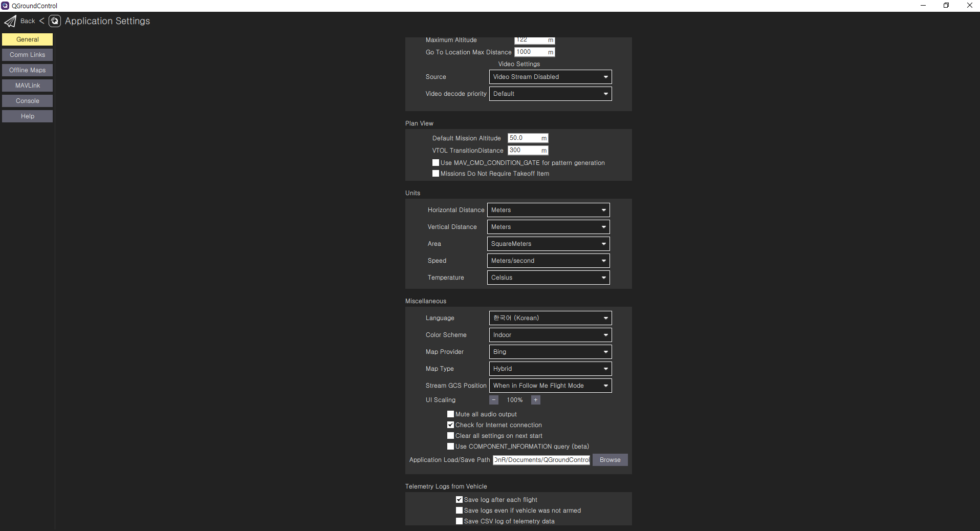Open the MAVLink settings section
This screenshot has width=980, height=531.
pyautogui.click(x=27, y=85)
